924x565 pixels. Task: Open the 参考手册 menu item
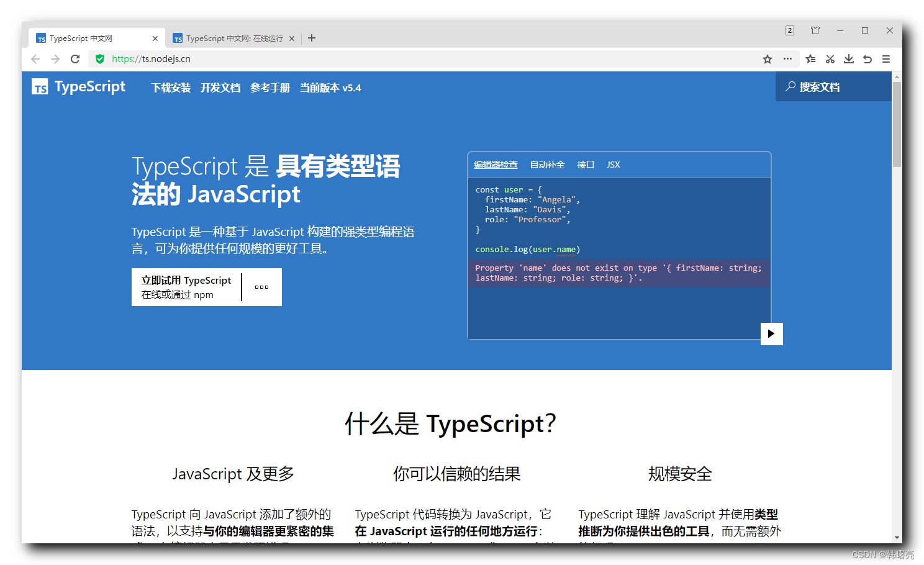pyautogui.click(x=270, y=88)
